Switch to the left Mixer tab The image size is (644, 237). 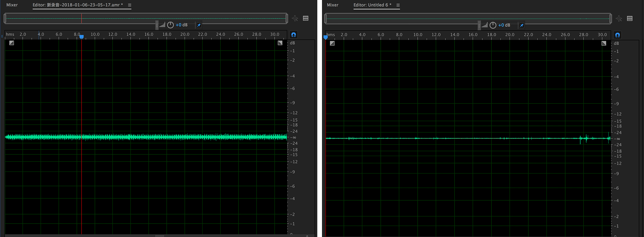coord(12,5)
